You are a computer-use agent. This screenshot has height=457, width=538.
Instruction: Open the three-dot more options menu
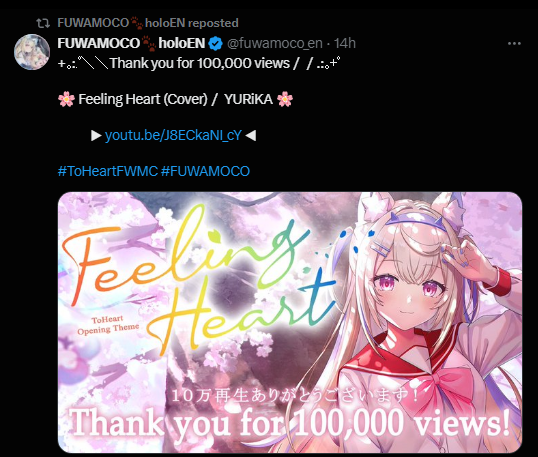click(514, 44)
